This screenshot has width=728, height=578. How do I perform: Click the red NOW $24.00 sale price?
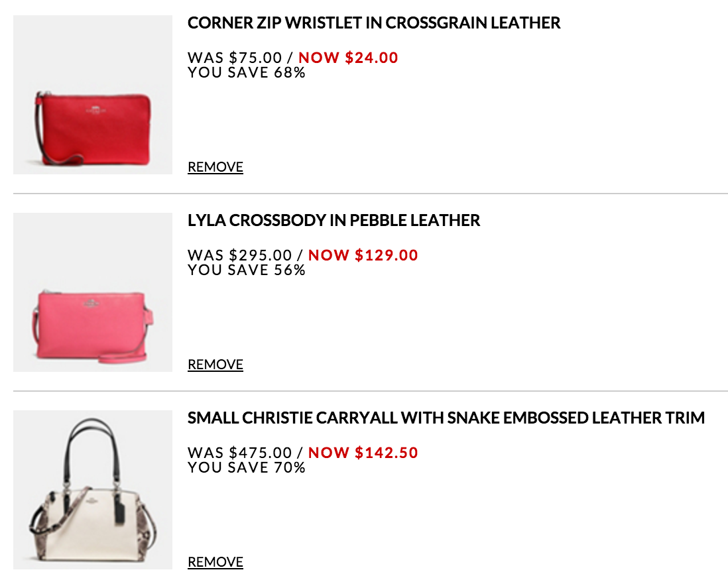(348, 58)
